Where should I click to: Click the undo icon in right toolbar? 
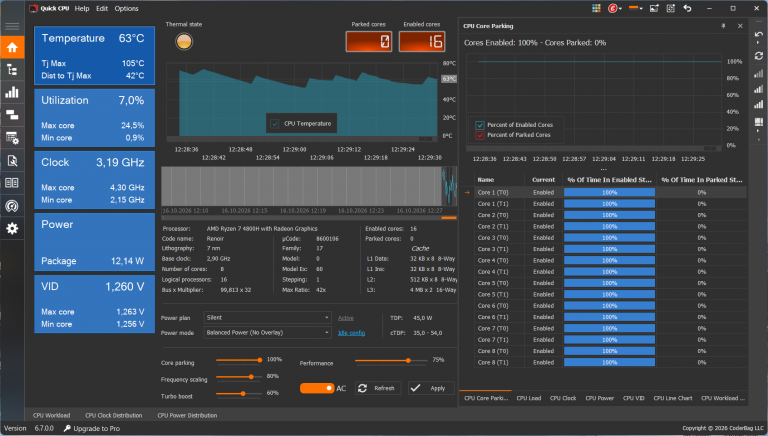pos(759,34)
